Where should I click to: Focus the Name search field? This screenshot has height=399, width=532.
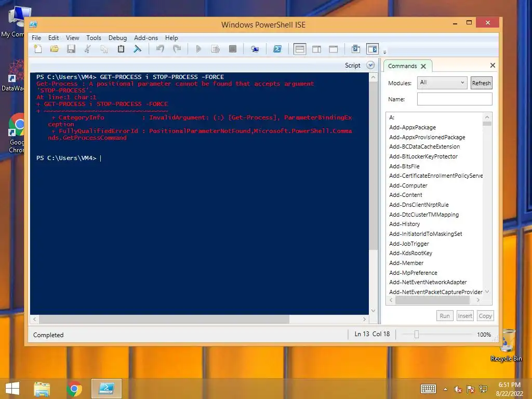point(455,99)
